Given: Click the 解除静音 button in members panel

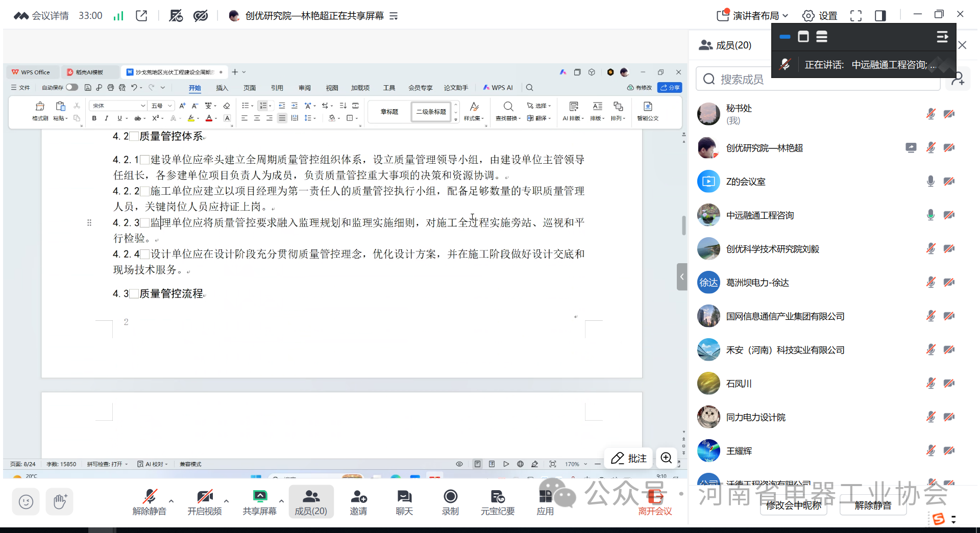Looking at the screenshot, I should click(x=873, y=505).
